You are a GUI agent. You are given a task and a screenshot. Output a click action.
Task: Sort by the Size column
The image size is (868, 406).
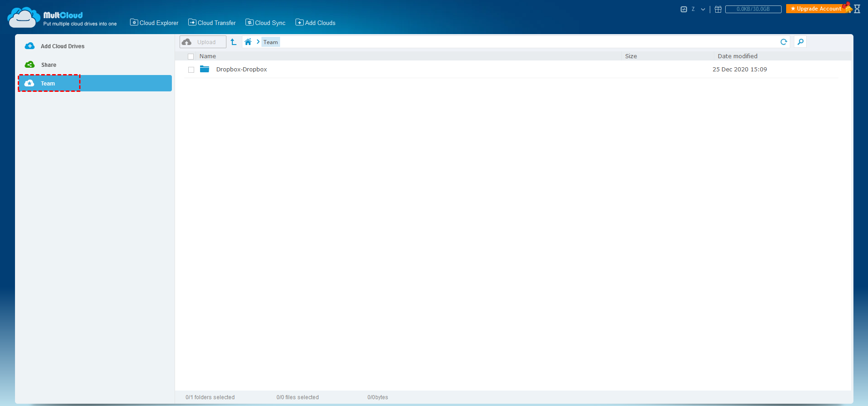[x=631, y=56]
